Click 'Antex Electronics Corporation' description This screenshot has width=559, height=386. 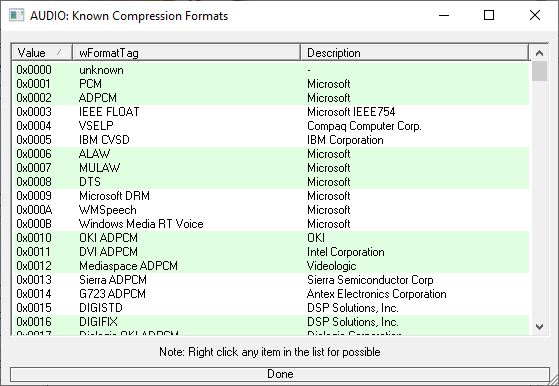tap(377, 294)
